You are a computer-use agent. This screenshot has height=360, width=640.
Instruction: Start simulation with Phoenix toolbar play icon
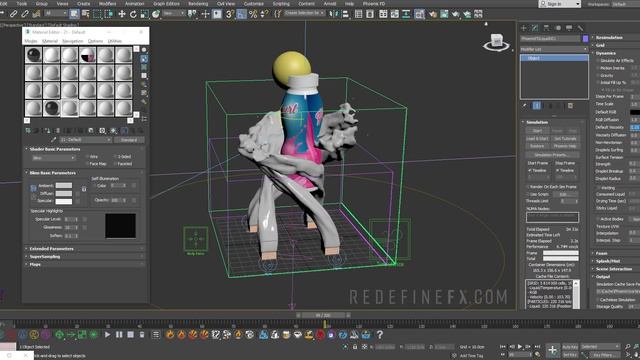coord(107,335)
